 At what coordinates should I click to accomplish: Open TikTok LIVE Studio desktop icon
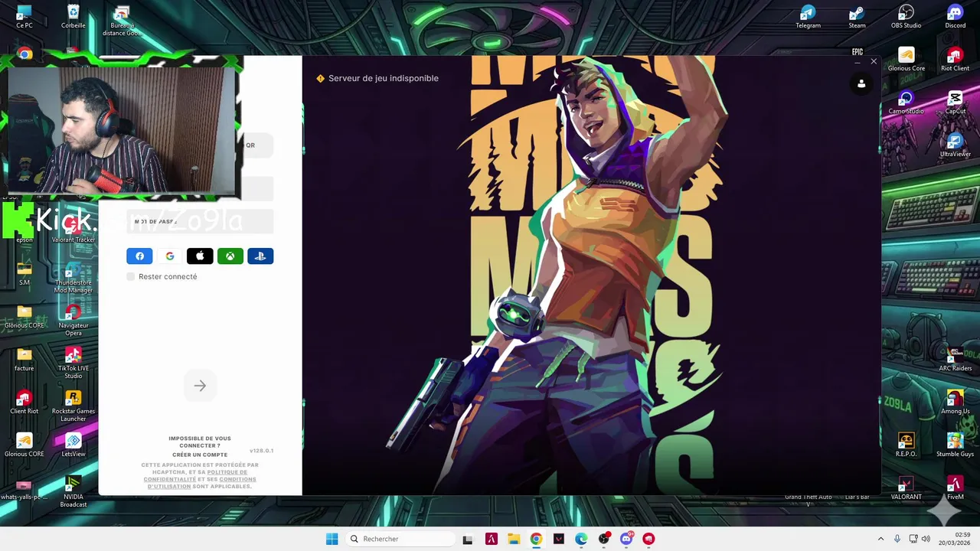tap(73, 364)
